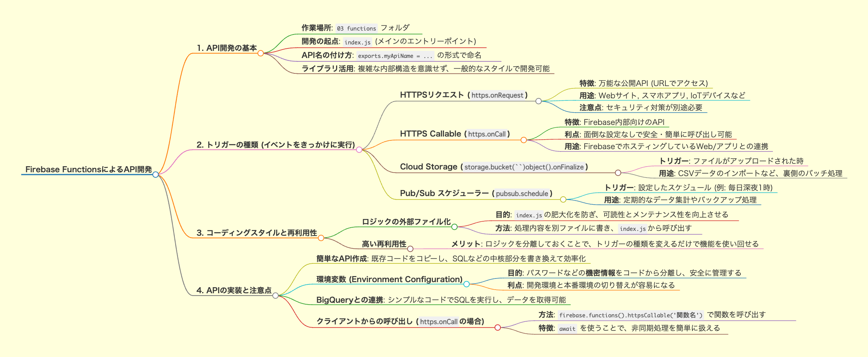Collapse the circle after '1. API開発の基本'
This screenshot has height=357, width=868.
coord(260,53)
